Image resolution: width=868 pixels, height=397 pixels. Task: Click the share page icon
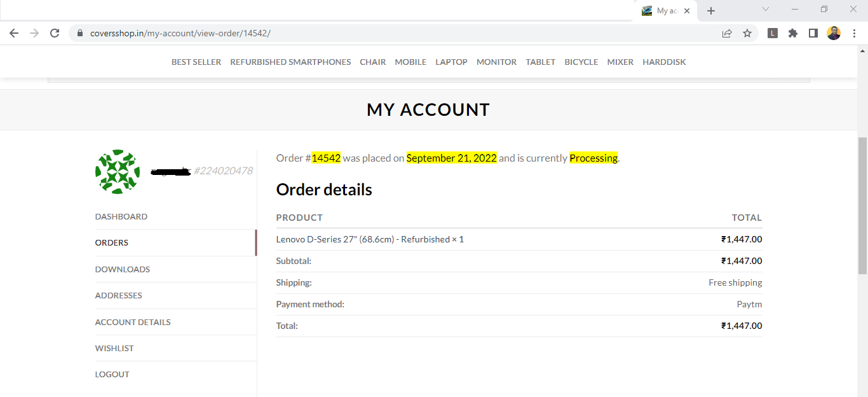click(x=727, y=33)
